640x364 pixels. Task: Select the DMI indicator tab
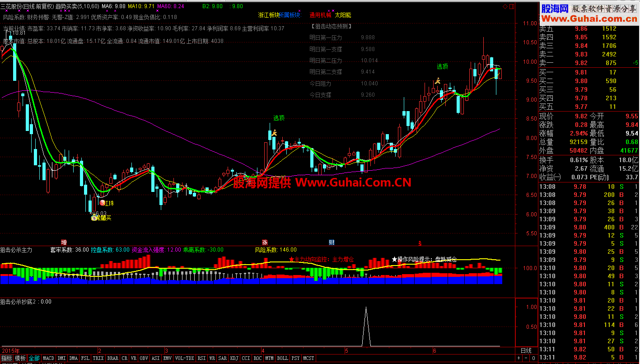click(61, 358)
